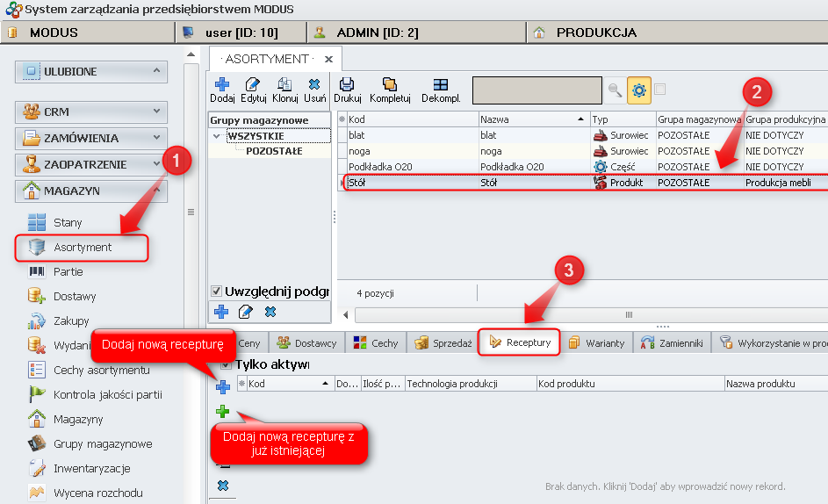
Task: Expand the ZAOPATRZENIE section
Action: pyautogui.click(x=156, y=164)
